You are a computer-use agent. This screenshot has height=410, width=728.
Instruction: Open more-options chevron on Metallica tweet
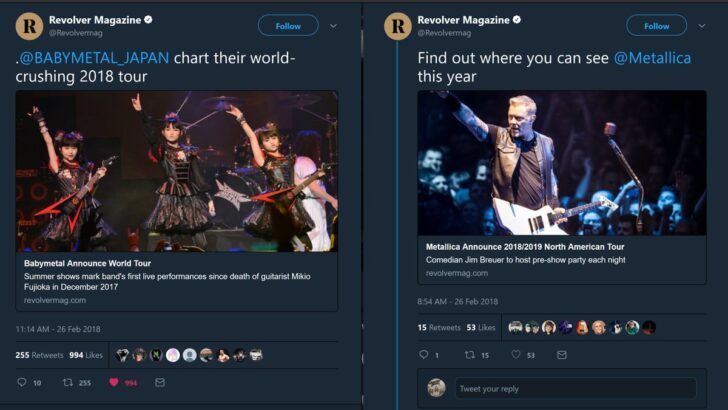(x=702, y=25)
